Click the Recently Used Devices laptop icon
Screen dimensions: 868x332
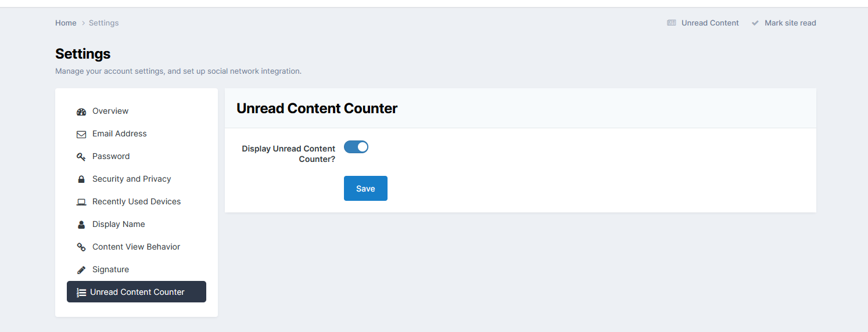pos(81,202)
